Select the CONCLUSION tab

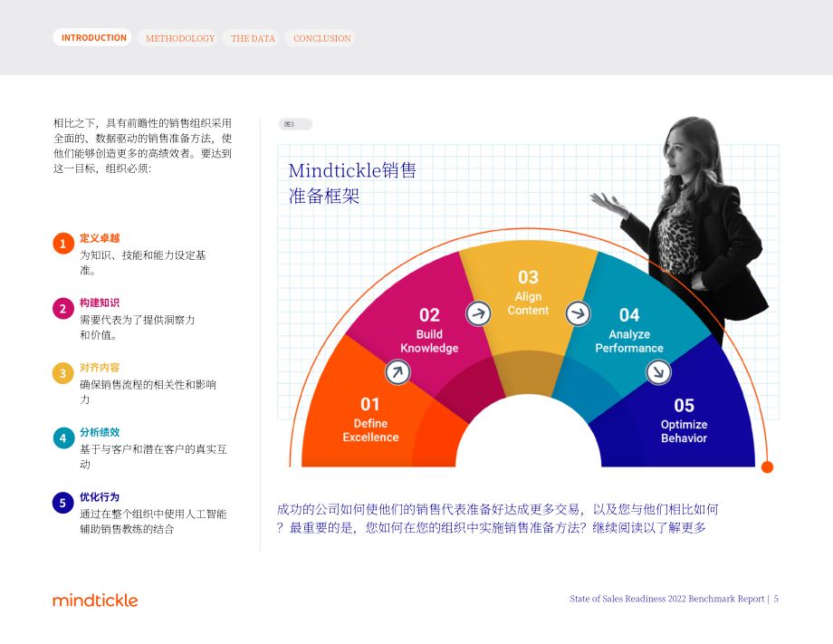tap(321, 38)
